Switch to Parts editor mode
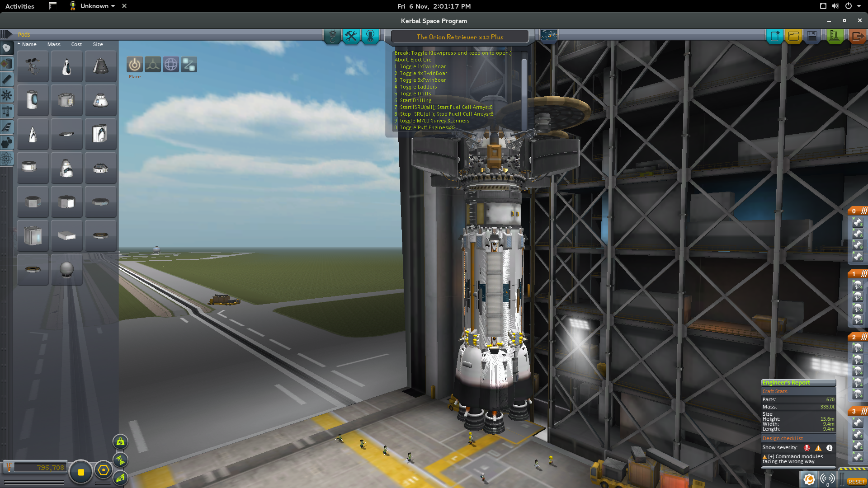868x488 pixels. (332, 36)
